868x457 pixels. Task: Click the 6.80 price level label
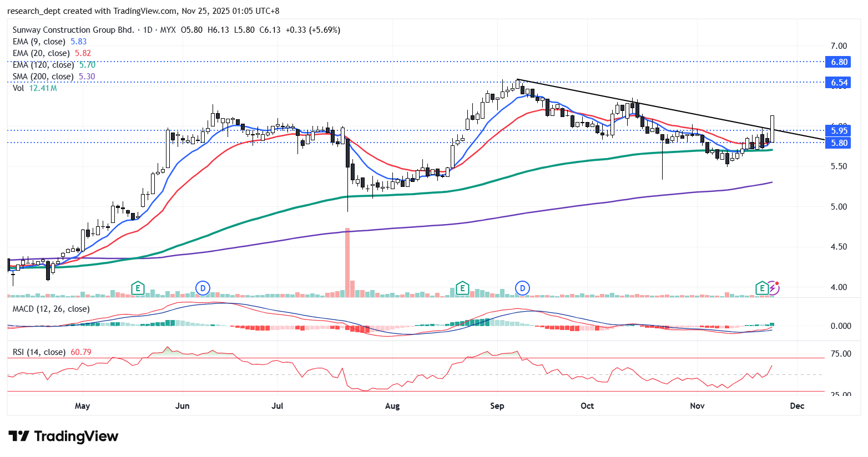839,62
